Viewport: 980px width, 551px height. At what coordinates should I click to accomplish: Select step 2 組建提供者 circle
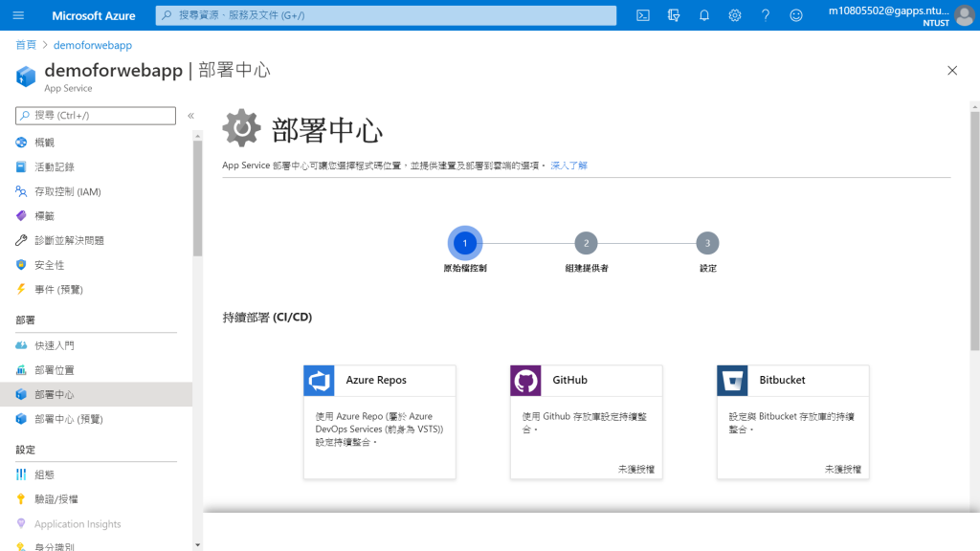[586, 243]
